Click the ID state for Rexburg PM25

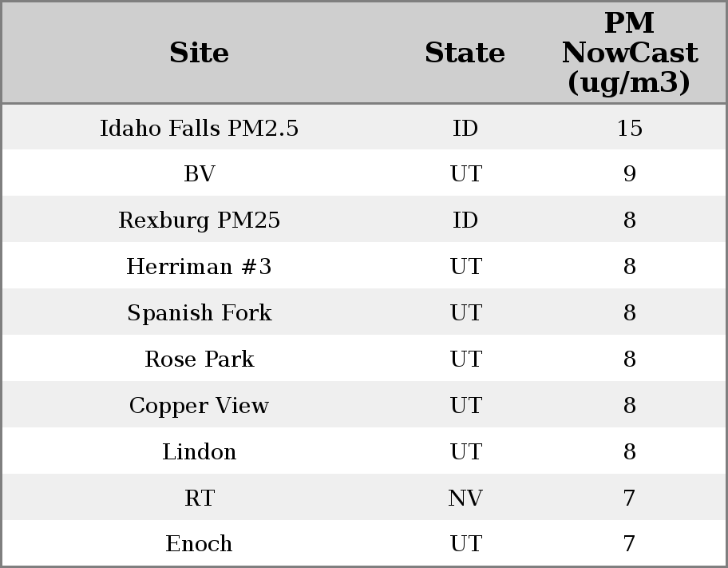465,220
